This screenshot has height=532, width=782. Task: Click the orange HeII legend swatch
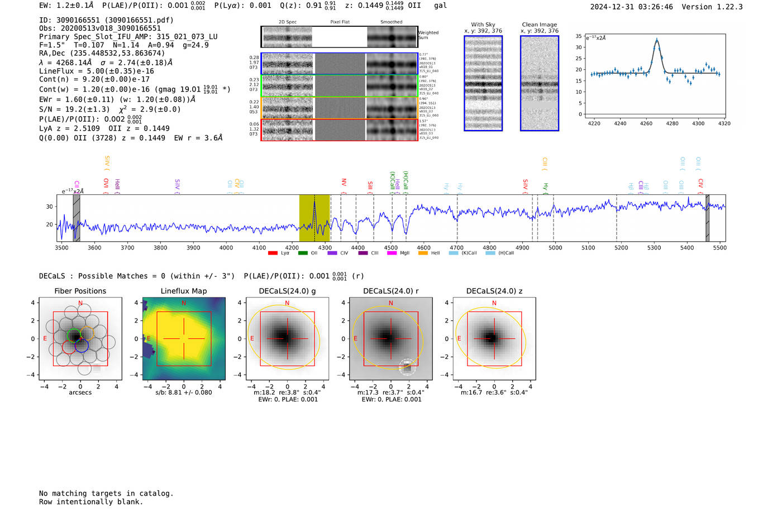tap(423, 253)
